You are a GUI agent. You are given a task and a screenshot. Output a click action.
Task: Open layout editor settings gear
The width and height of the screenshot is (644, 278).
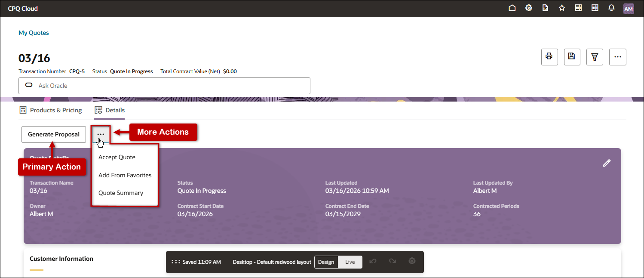(x=412, y=261)
